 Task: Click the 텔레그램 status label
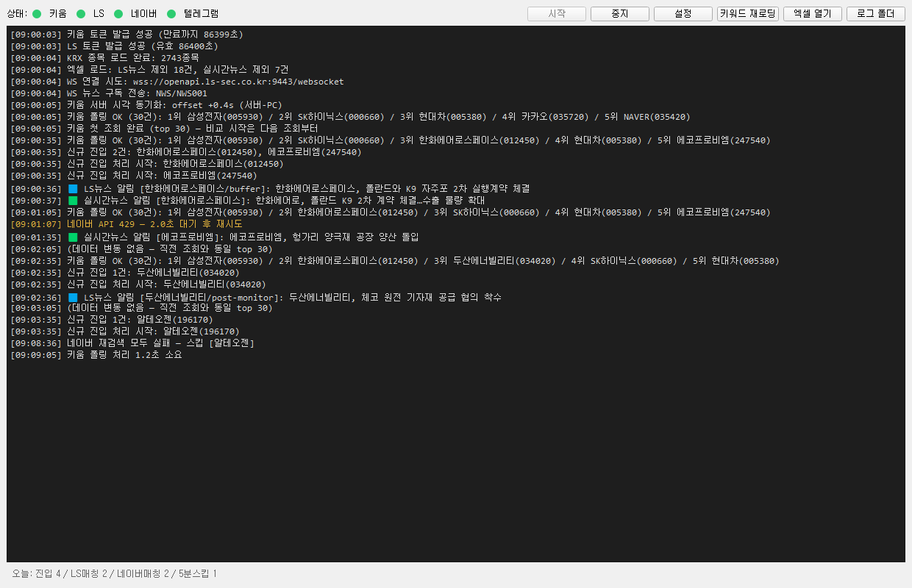click(200, 14)
